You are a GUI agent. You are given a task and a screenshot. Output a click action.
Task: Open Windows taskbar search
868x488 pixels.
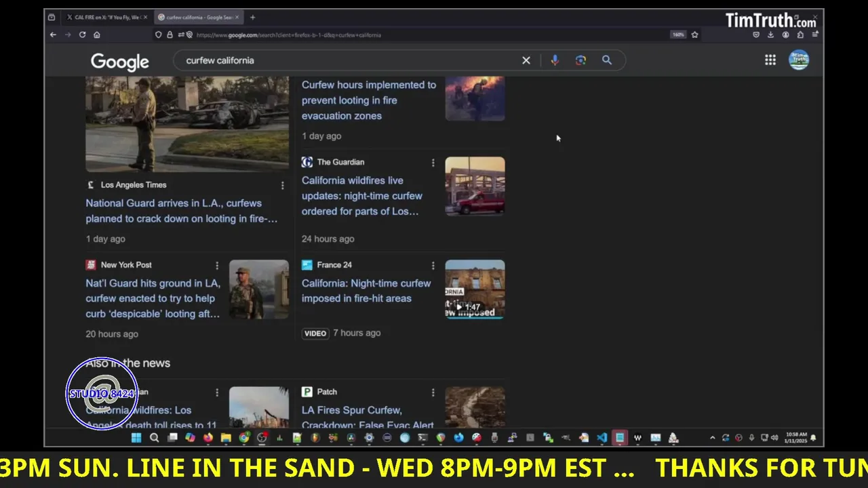click(154, 438)
